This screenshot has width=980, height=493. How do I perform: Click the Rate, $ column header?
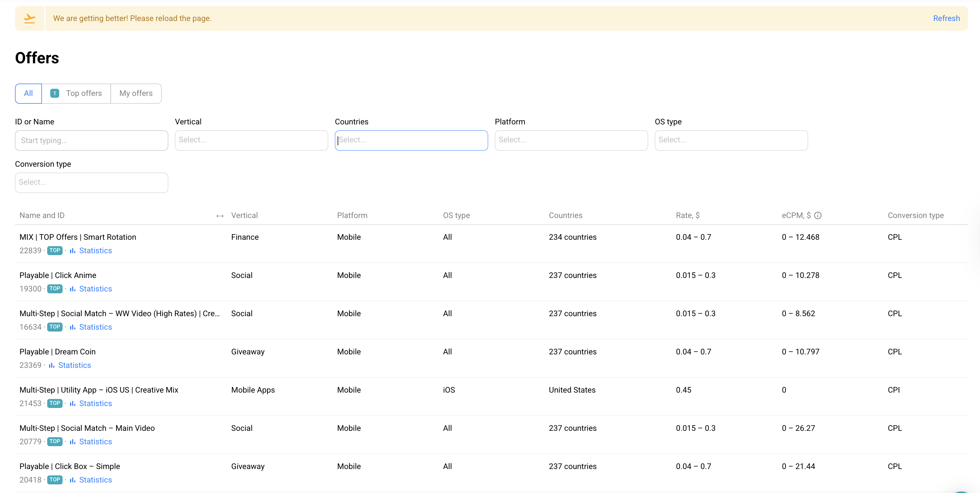[x=687, y=215]
